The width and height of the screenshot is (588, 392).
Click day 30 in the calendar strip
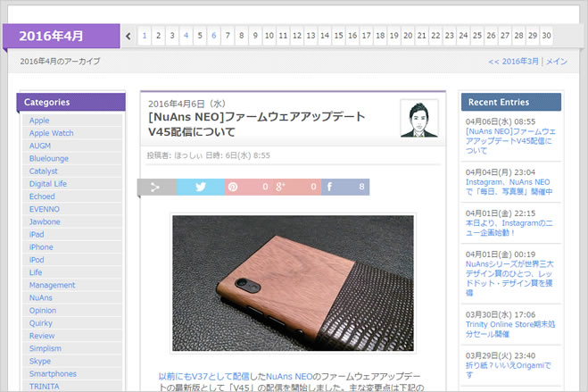[546, 36]
